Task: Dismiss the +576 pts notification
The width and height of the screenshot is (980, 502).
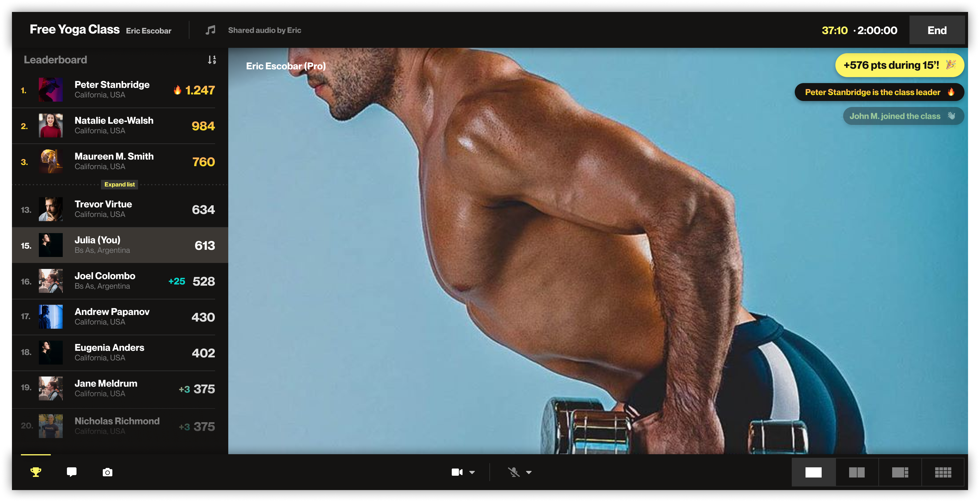Action: click(x=899, y=65)
